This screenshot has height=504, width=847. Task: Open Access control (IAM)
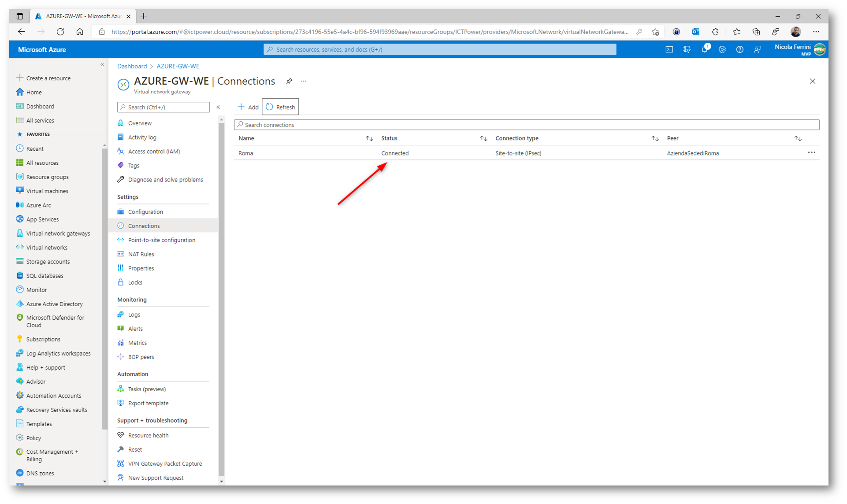point(154,152)
